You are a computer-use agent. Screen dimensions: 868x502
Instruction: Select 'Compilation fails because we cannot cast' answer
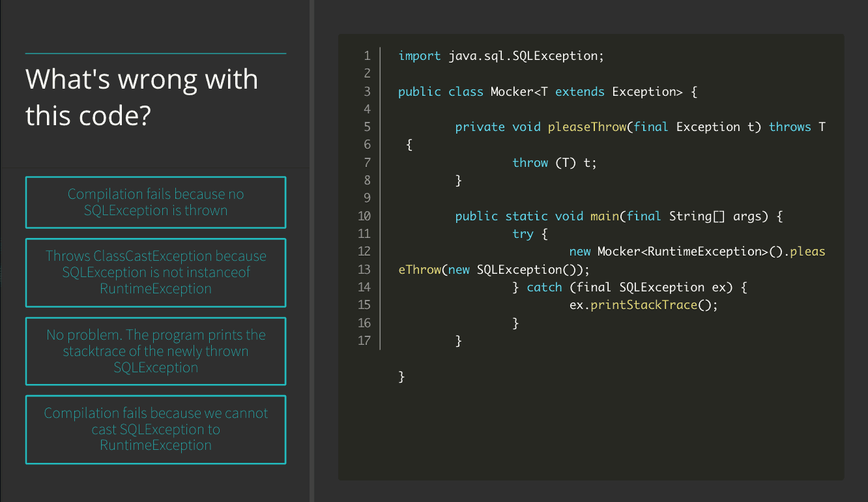pos(156,429)
